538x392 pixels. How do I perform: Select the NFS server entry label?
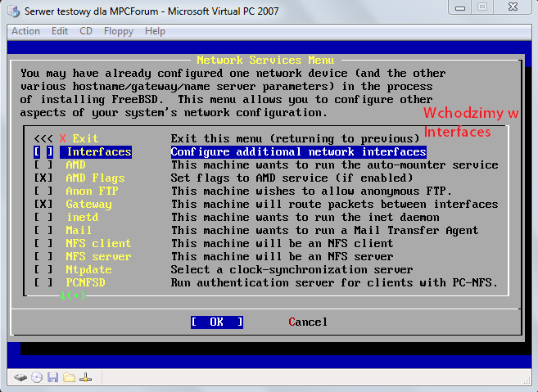[x=98, y=256]
